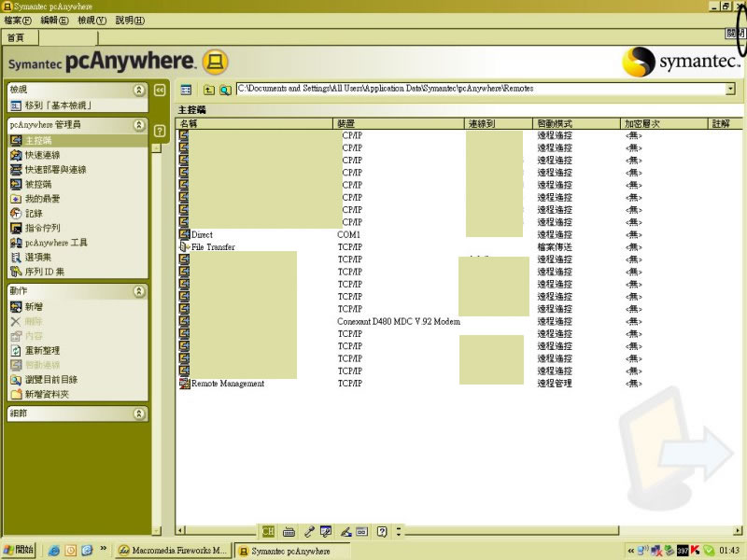747x560 pixels.
Task: Open 序列 ID 集 serial ID sets
Action: (x=16, y=272)
